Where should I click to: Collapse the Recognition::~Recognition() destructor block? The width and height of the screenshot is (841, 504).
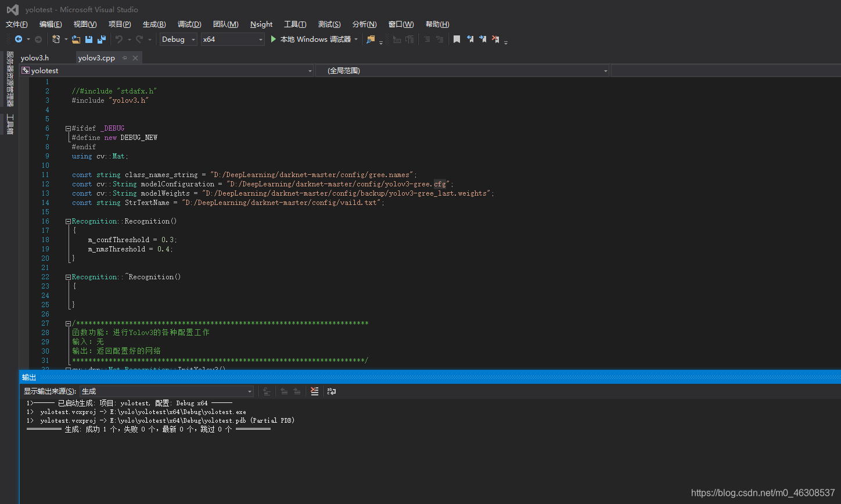[68, 277]
